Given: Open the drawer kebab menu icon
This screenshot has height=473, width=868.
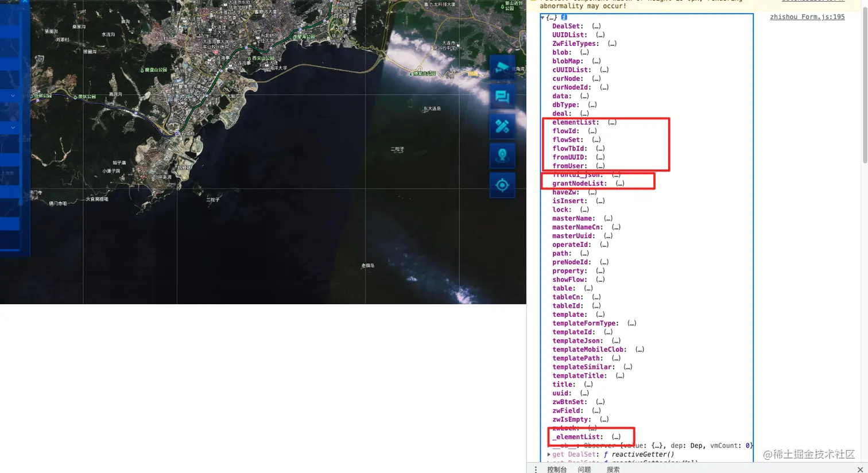Looking at the screenshot, I should point(536,469).
